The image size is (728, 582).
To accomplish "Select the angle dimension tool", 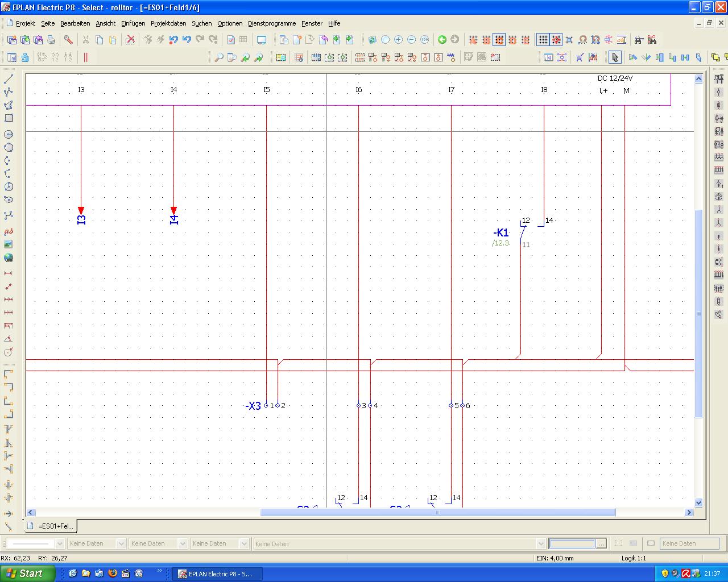I will 9,339.
